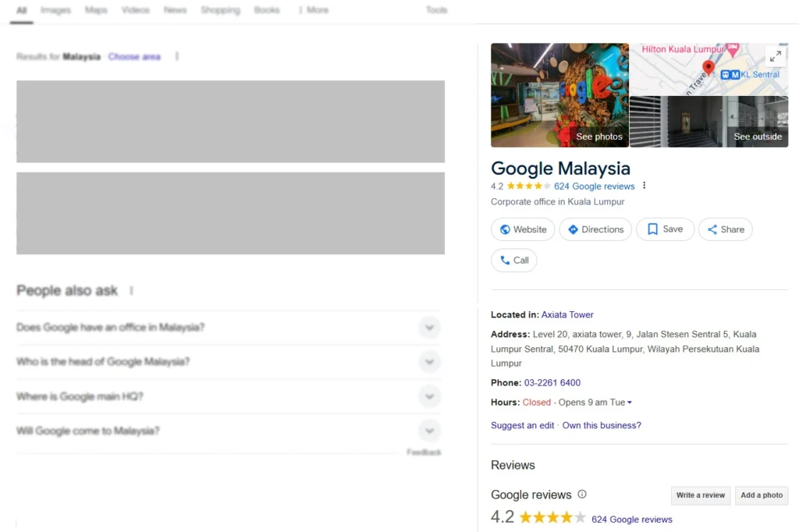The width and height of the screenshot is (799, 532).
Task: Click the red map location pin
Action: pos(708,68)
